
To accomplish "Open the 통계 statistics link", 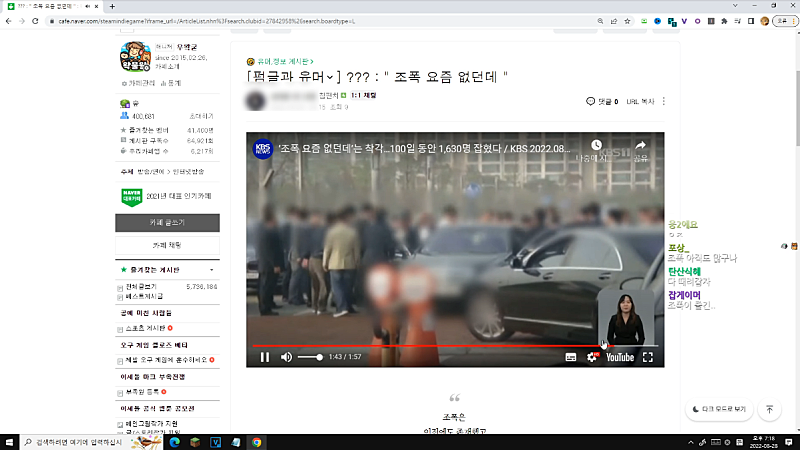I will click(171, 83).
